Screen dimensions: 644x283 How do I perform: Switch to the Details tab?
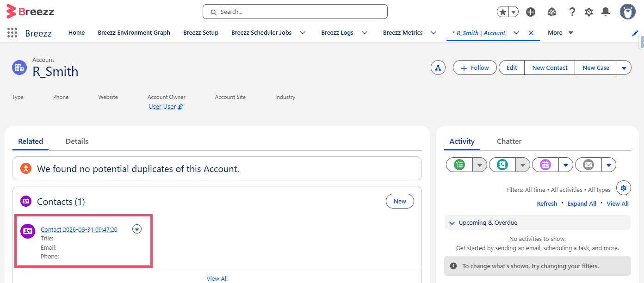[77, 141]
